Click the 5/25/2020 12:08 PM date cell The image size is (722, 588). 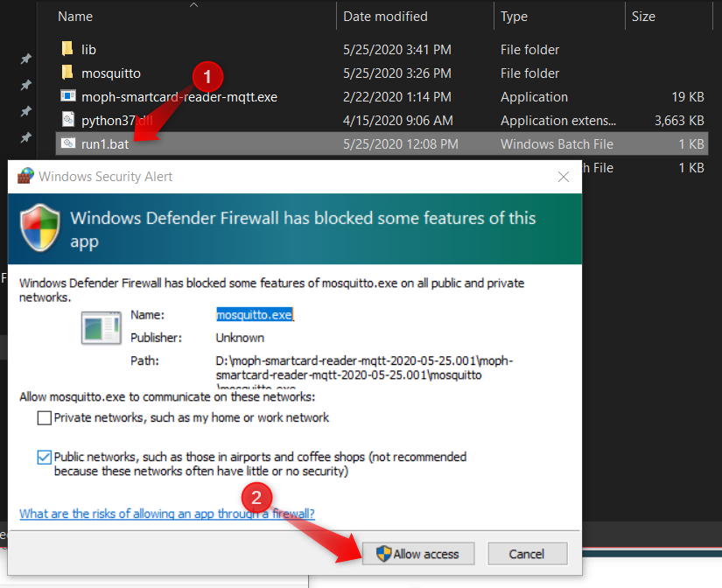[x=401, y=144]
